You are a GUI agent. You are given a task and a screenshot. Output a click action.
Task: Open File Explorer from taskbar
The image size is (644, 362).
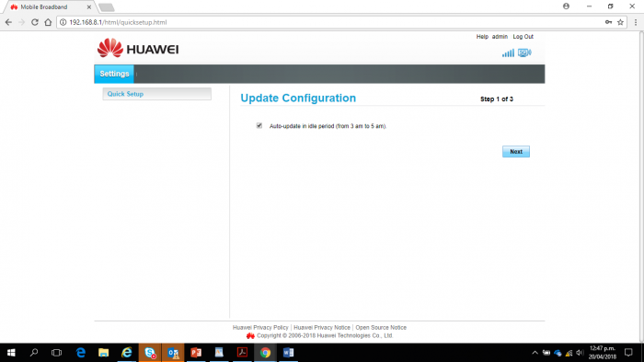pos(103,353)
